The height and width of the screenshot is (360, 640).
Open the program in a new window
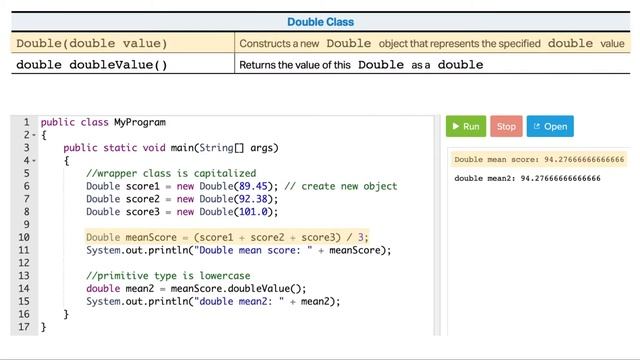550,127
